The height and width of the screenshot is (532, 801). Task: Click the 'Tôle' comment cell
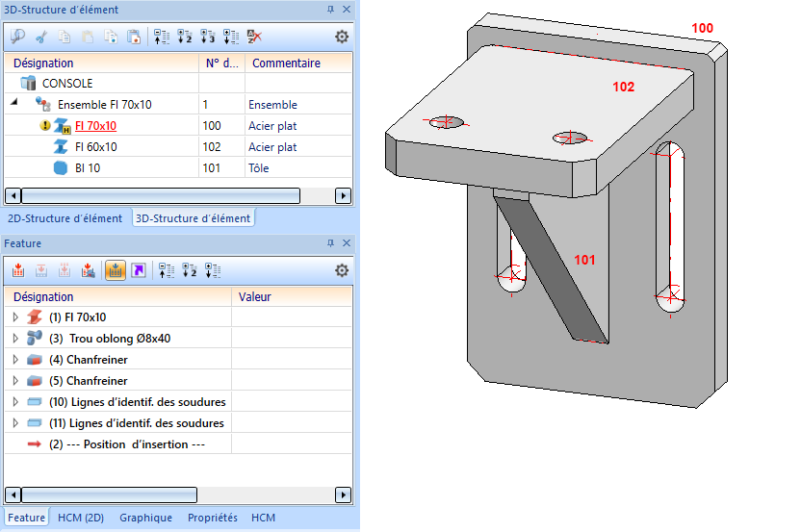pyautogui.click(x=298, y=168)
